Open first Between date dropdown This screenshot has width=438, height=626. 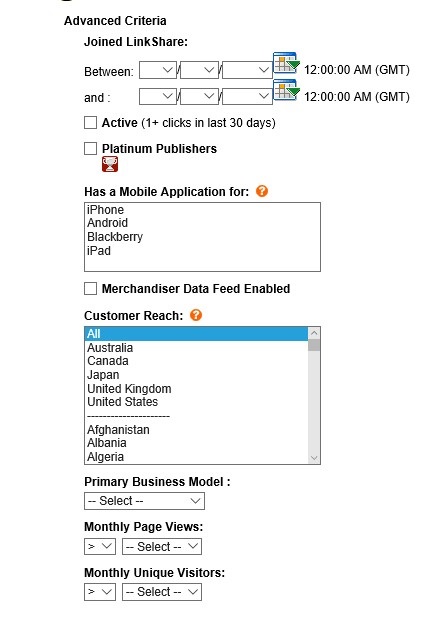click(158, 70)
